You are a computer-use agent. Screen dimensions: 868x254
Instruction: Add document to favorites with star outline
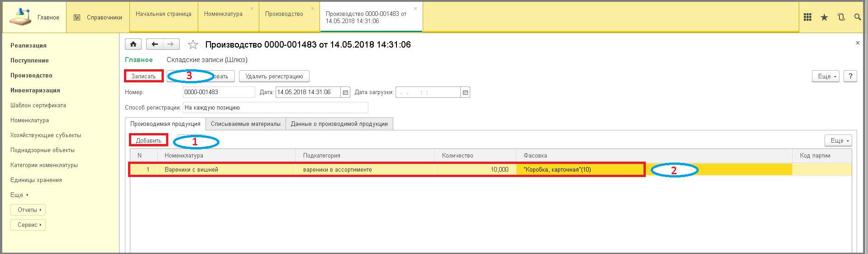[x=193, y=45]
